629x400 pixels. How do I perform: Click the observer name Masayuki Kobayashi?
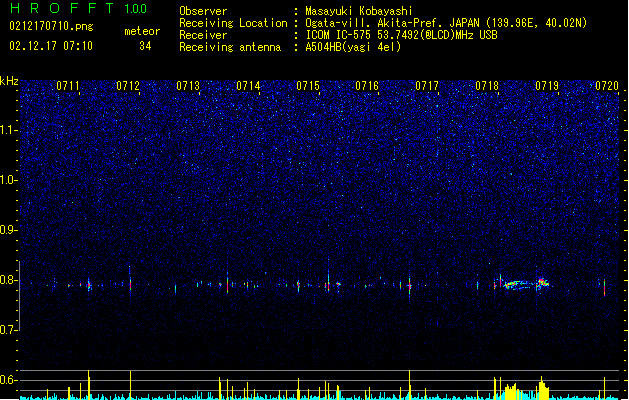click(359, 11)
